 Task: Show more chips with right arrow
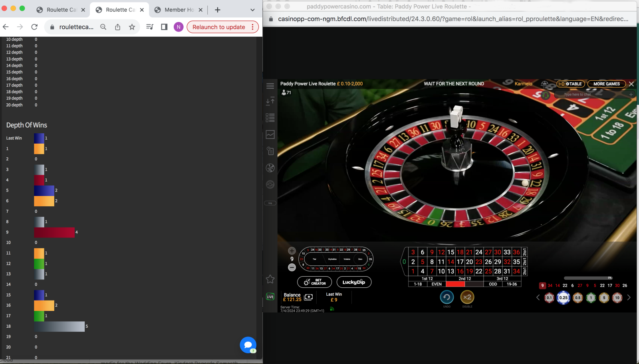click(629, 297)
